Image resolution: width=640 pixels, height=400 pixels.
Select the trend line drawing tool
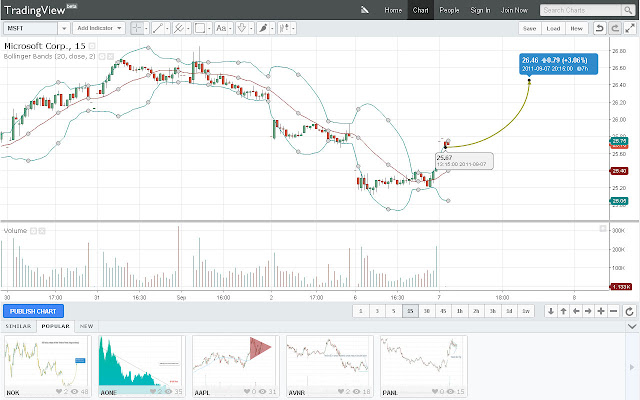(x=158, y=28)
